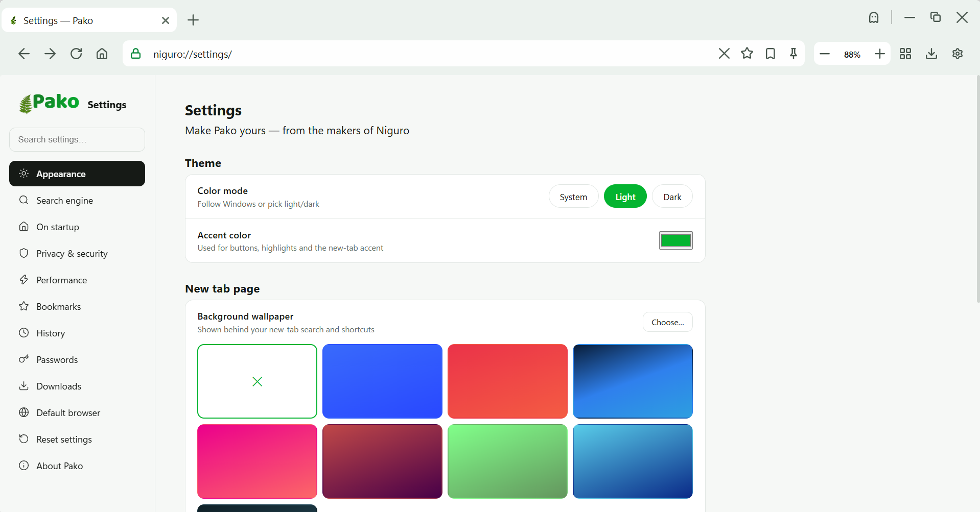980x512 pixels.
Task: Open Bookmarks settings
Action: [x=77, y=306]
